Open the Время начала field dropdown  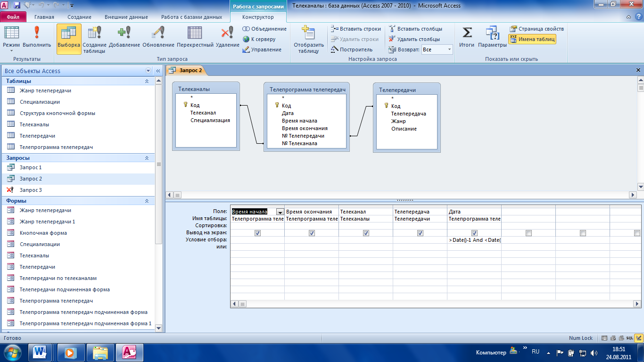280,212
